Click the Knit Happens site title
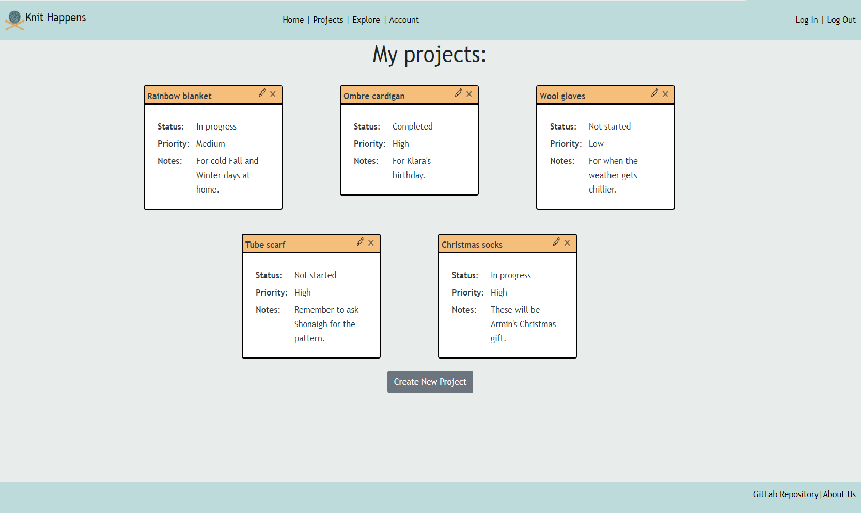Image resolution: width=861 pixels, height=513 pixels. (x=55, y=18)
